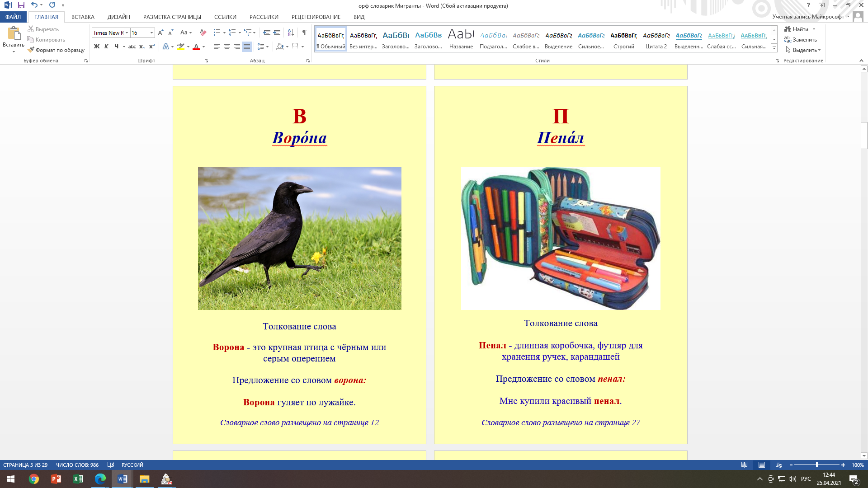Click the increase font size icon
The height and width of the screenshot is (488, 868).
coord(160,33)
